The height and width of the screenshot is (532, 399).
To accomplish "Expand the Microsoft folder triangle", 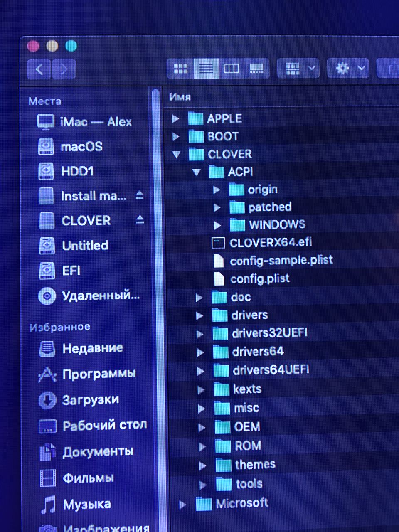I will coord(182,505).
